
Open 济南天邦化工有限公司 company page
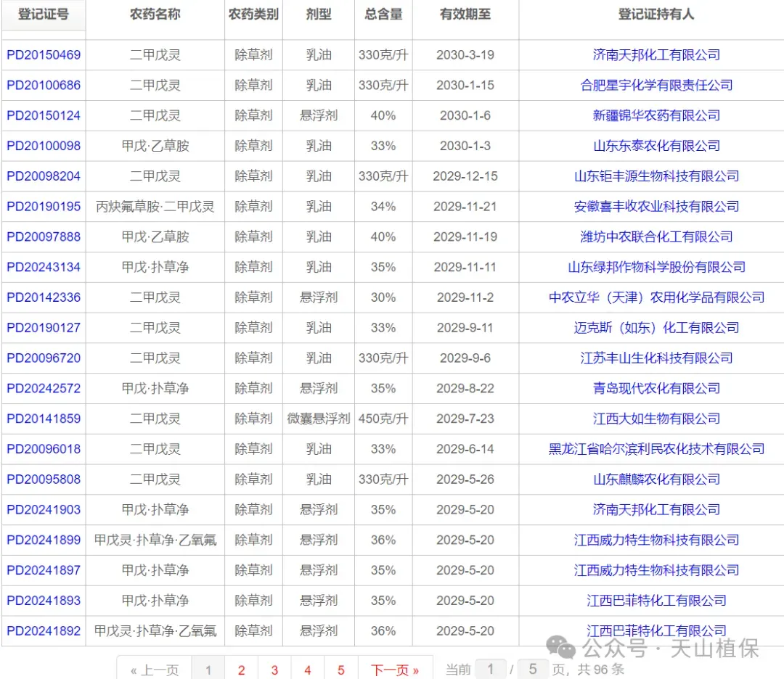click(657, 54)
